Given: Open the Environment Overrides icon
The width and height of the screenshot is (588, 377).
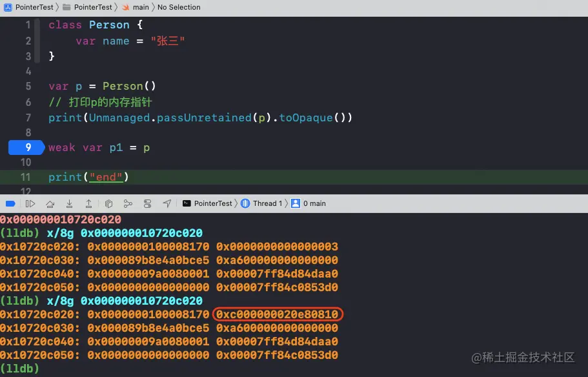Looking at the screenshot, I should (147, 204).
